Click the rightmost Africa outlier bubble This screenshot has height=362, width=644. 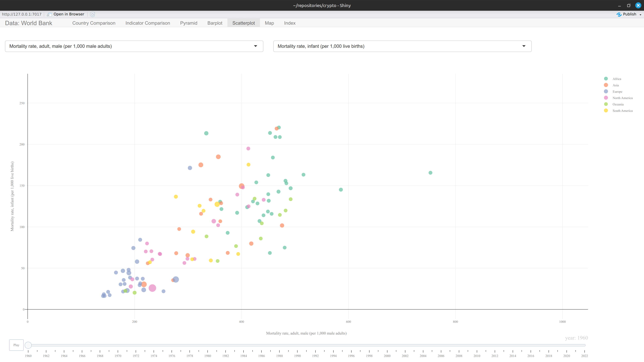click(x=430, y=173)
